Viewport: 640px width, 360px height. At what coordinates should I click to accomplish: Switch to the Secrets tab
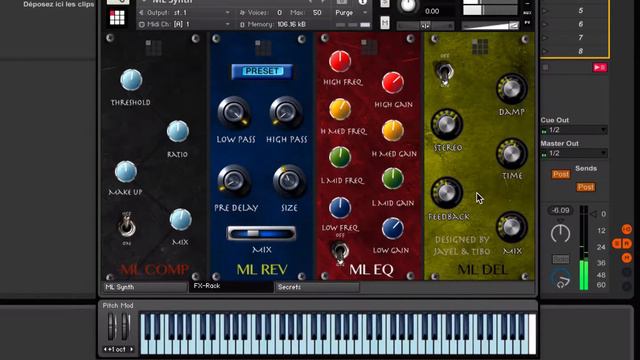pos(317,287)
